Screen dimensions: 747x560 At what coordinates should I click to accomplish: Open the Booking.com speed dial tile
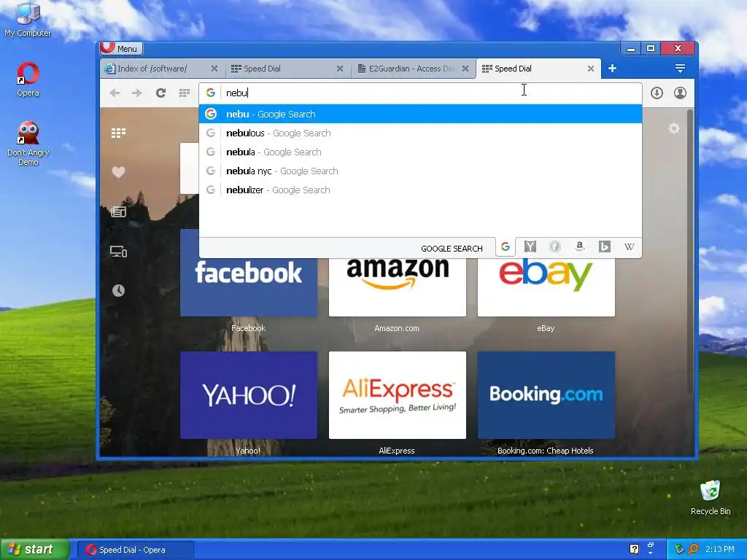pos(546,395)
